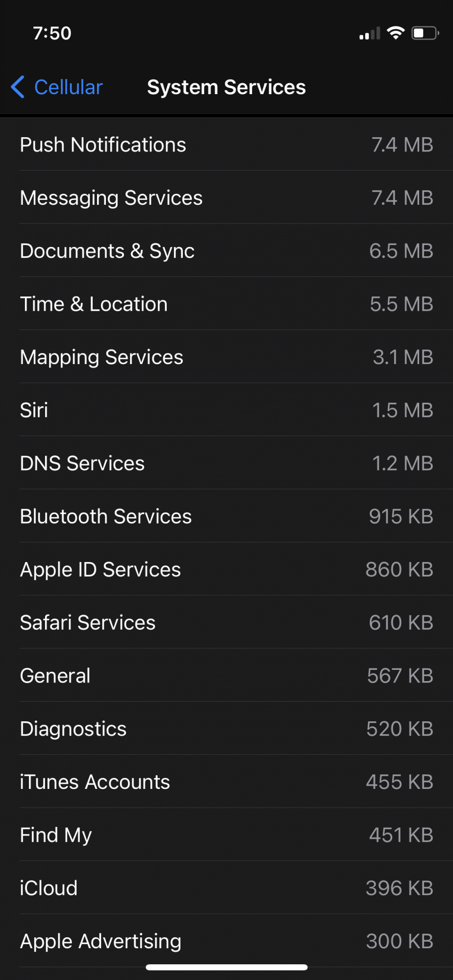Screen dimensions: 453x980
Task: Tap the back chevron arrow icon
Action: (18, 87)
